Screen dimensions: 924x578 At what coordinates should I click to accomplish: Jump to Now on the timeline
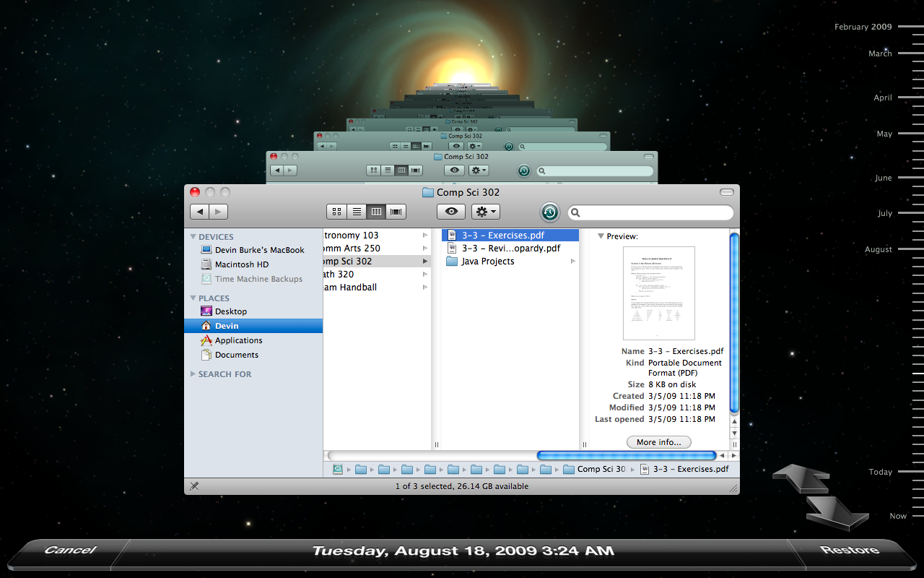point(898,516)
